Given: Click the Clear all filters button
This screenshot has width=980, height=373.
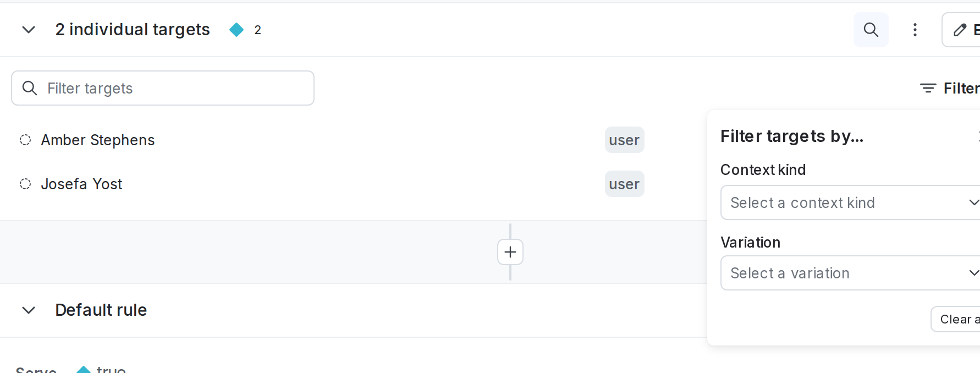Looking at the screenshot, I should [959, 319].
